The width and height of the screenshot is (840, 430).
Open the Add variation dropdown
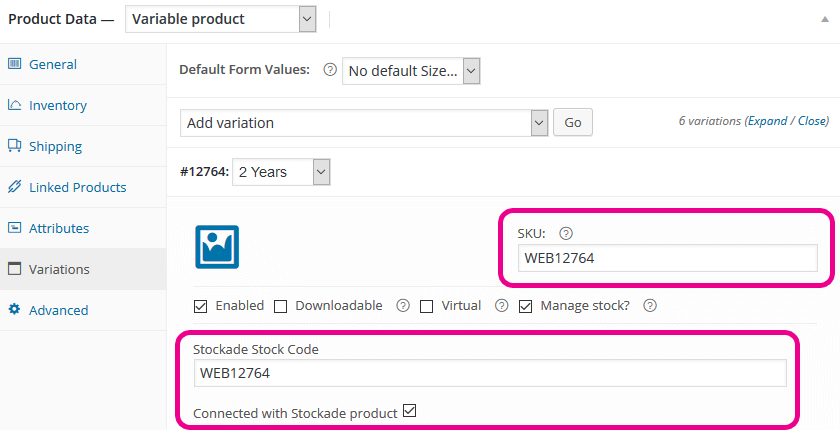364,123
